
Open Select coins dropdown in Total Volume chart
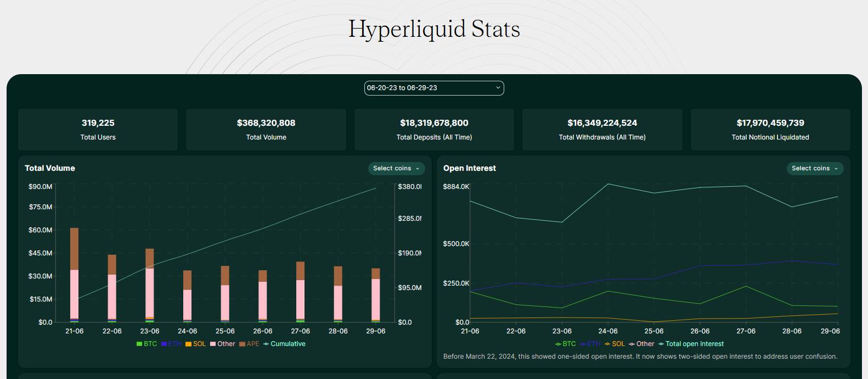coord(396,169)
